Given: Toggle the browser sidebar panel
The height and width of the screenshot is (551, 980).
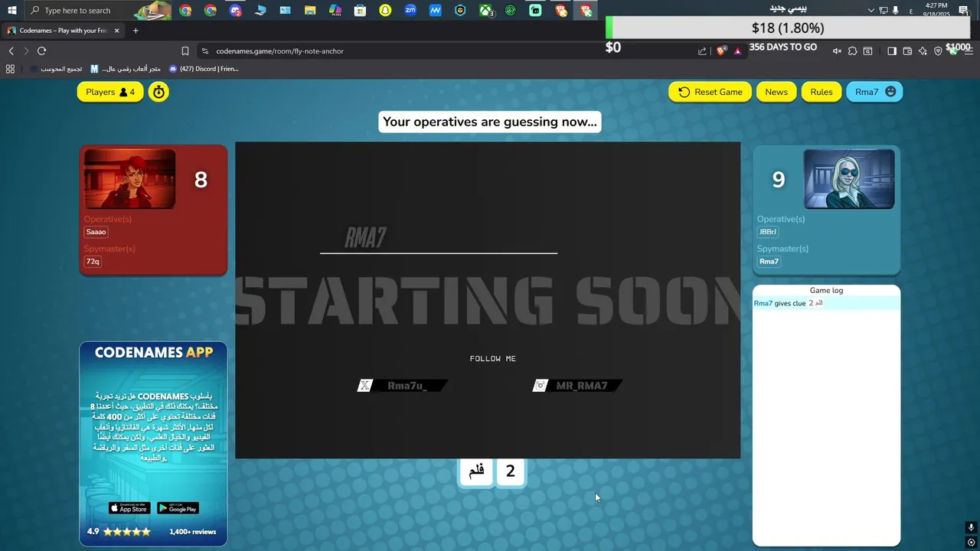Looking at the screenshot, I should (892, 51).
